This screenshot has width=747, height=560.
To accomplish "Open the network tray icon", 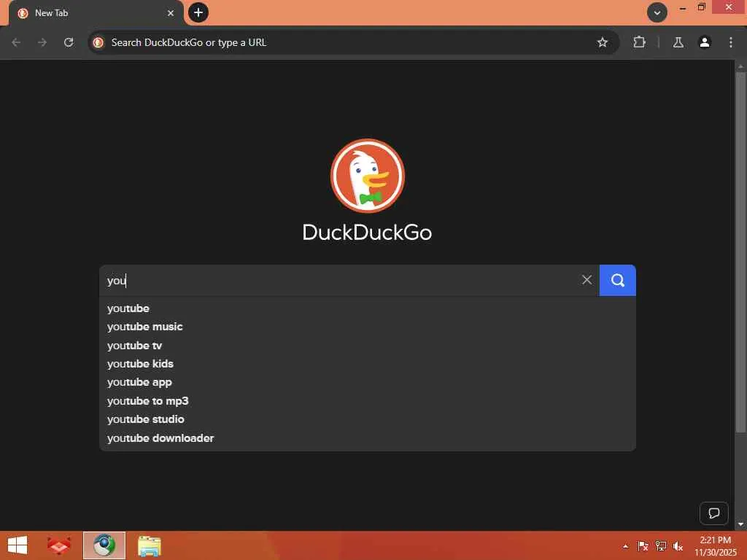I will (660, 546).
